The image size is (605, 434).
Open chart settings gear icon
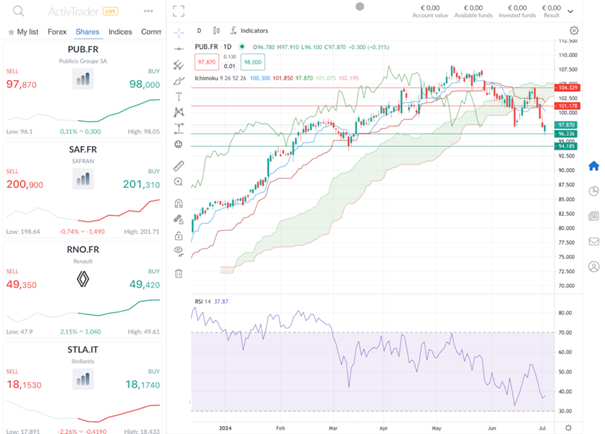(573, 31)
